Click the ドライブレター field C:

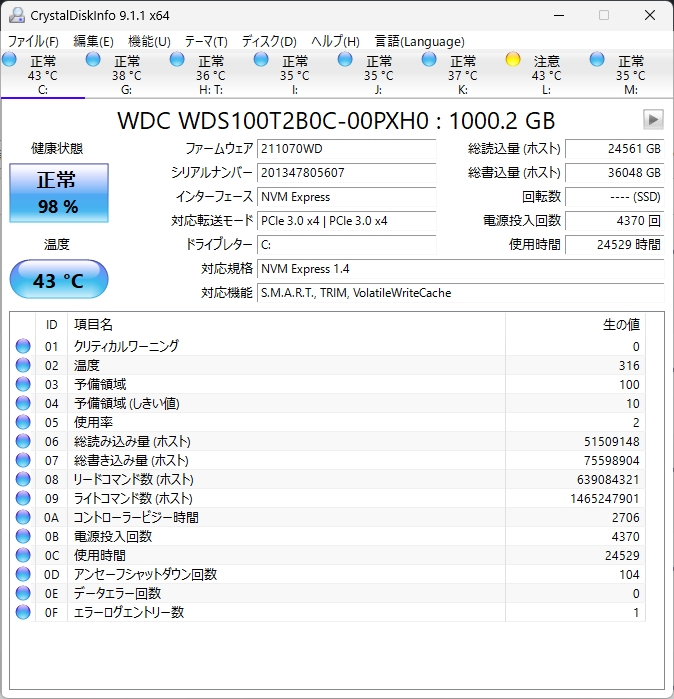point(346,245)
